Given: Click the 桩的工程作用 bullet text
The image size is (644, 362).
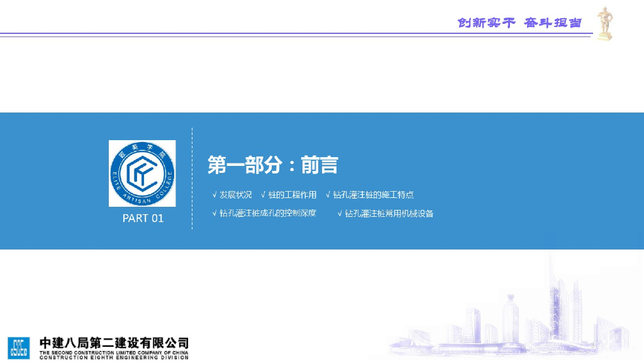Looking at the screenshot, I should click(x=292, y=195).
